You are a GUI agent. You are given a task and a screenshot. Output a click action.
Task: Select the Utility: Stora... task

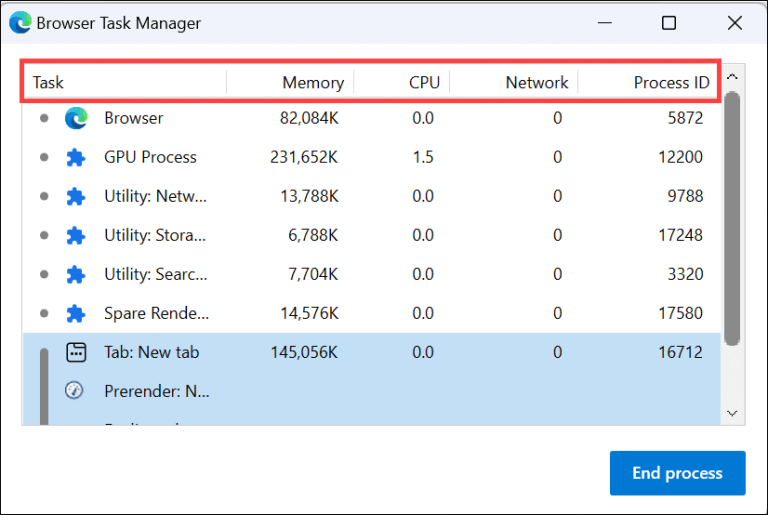click(x=155, y=235)
